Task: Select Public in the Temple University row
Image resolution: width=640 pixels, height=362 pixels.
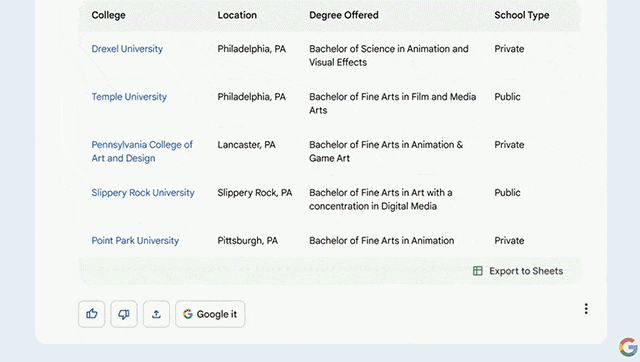Action: (507, 97)
